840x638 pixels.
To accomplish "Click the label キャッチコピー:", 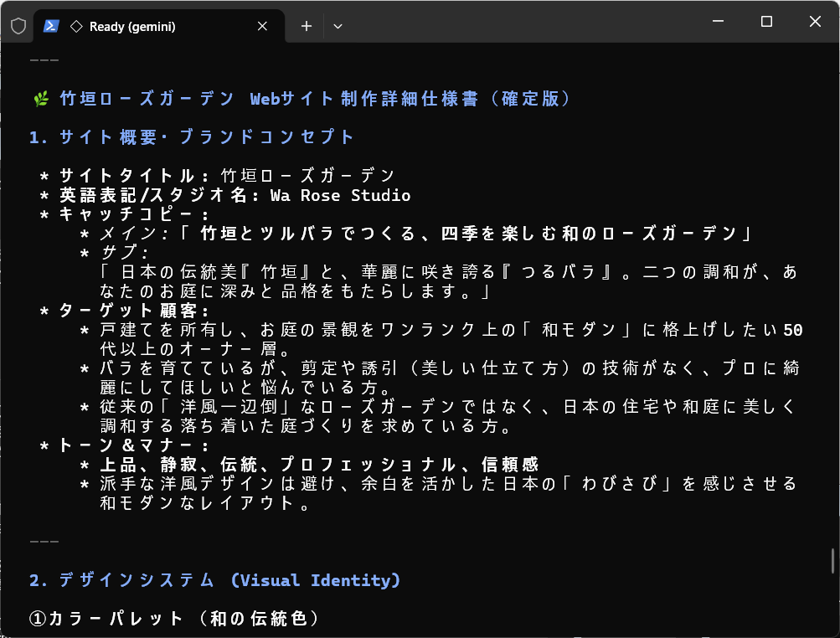I will click(133, 214).
